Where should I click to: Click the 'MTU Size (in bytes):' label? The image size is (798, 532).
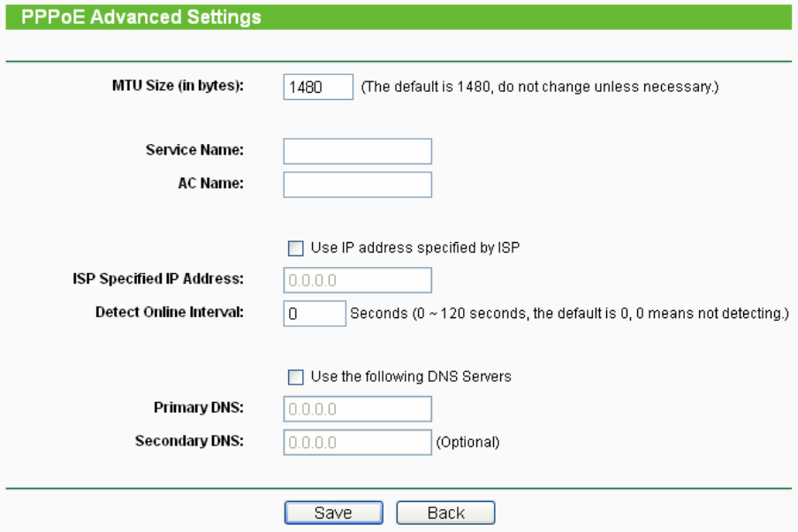[178, 87]
